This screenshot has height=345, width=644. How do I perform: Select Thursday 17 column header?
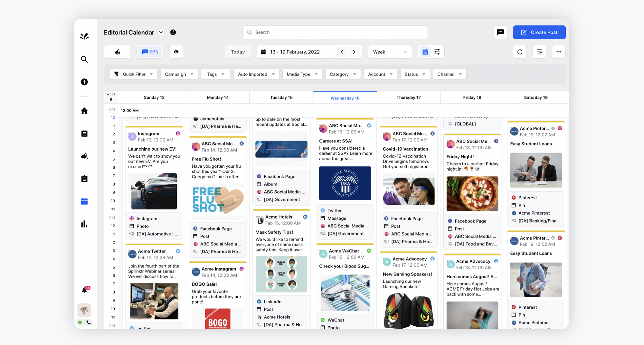click(409, 97)
